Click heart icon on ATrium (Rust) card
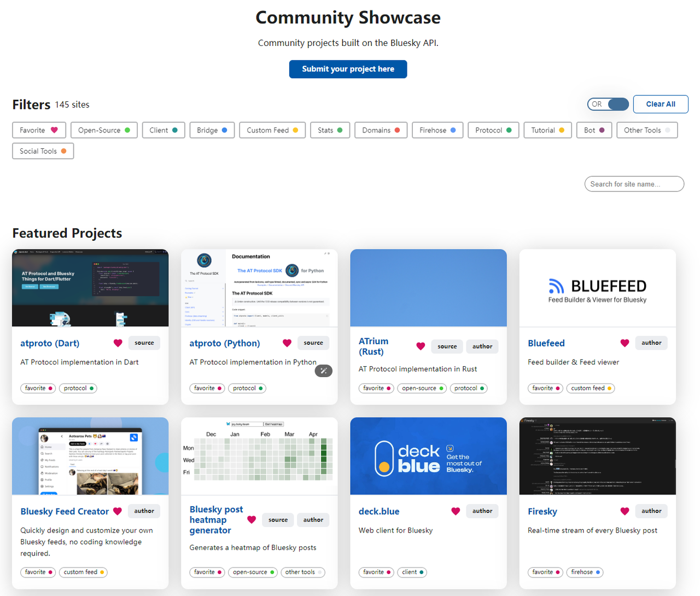The height and width of the screenshot is (596, 700). [421, 346]
